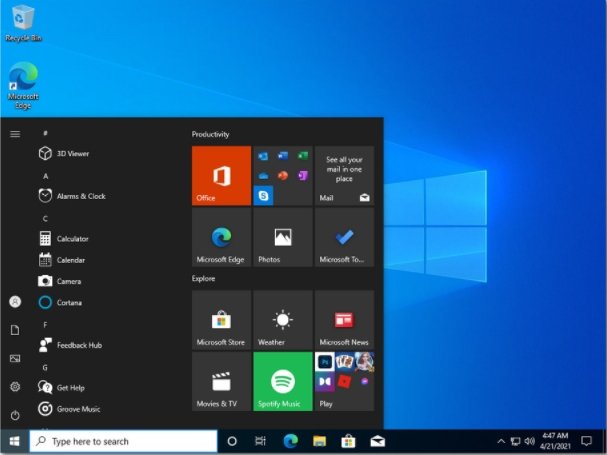Click the Windows Start button
This screenshot has height=455, width=607.
[15, 441]
